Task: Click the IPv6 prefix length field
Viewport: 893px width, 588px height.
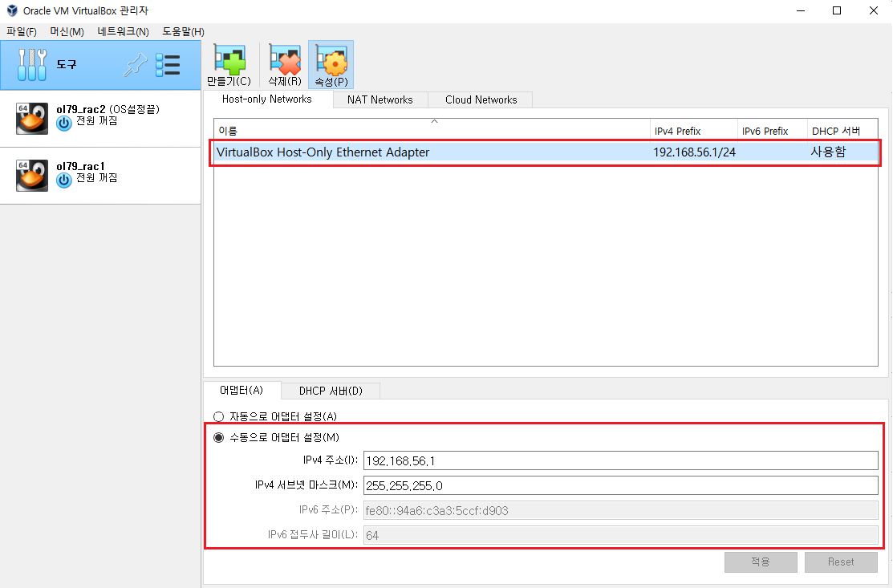Action: coord(621,535)
